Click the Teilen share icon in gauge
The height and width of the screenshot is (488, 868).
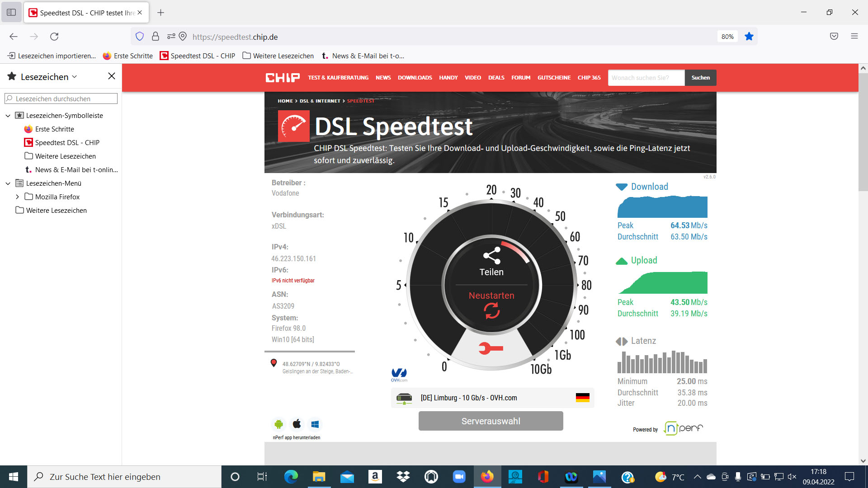491,256
